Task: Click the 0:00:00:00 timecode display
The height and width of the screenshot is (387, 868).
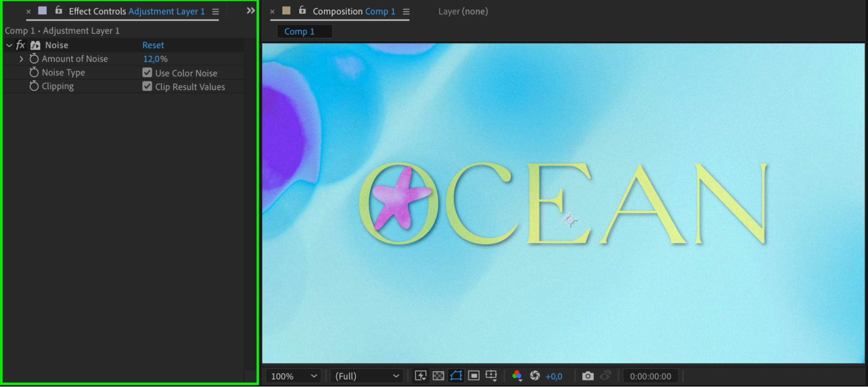Action: click(x=650, y=376)
